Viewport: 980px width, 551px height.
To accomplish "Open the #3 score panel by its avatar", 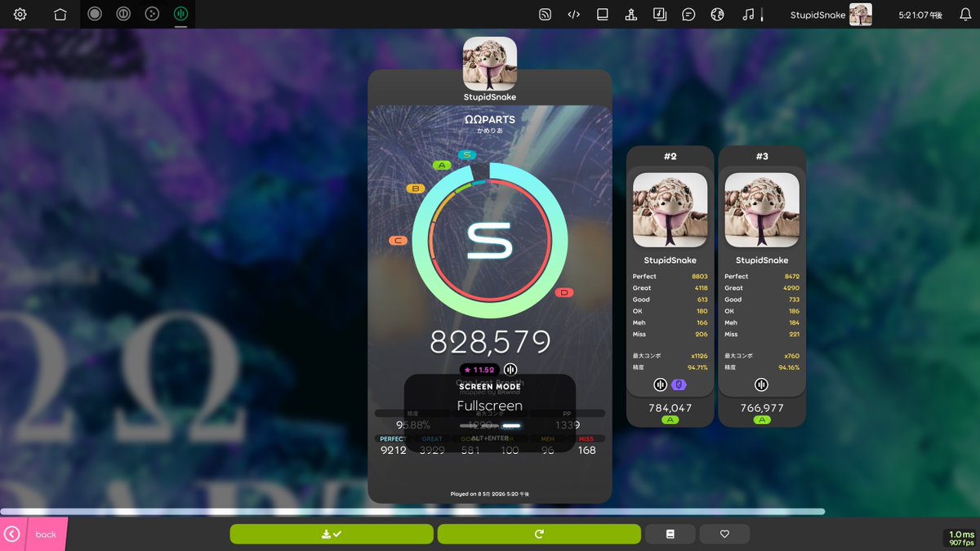I will tap(762, 210).
